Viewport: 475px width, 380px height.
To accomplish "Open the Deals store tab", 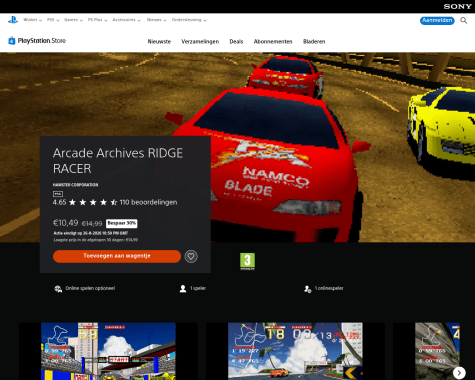I will [x=236, y=42].
